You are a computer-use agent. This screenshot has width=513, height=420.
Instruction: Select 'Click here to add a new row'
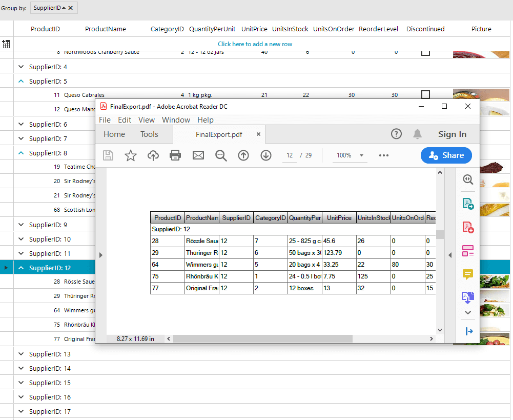[x=255, y=44]
